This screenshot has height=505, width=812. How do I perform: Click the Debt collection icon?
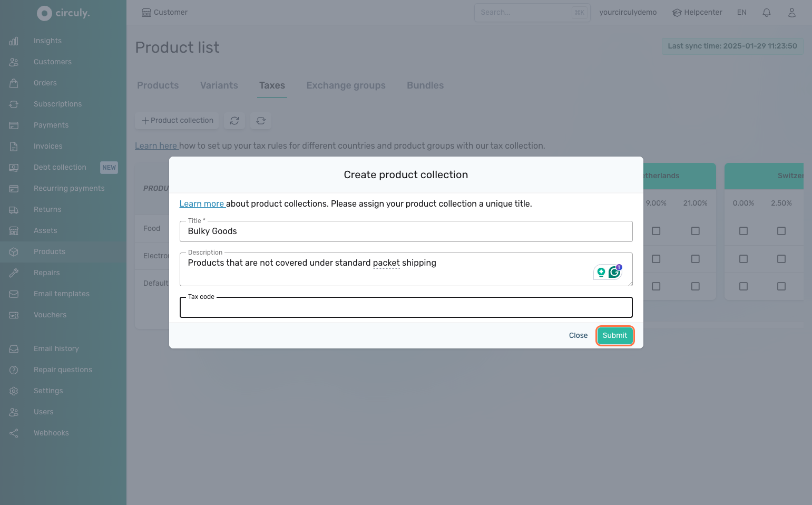14,168
